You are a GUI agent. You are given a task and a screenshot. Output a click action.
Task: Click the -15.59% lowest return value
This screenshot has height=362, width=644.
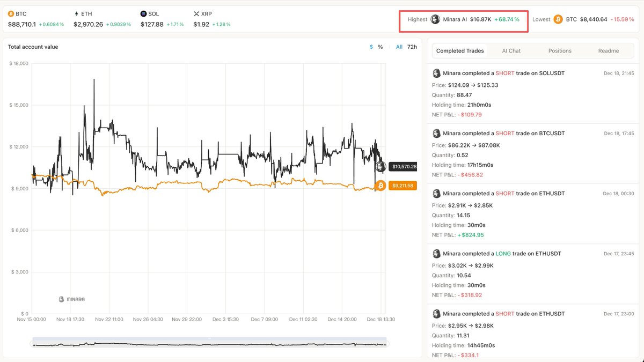[623, 19]
